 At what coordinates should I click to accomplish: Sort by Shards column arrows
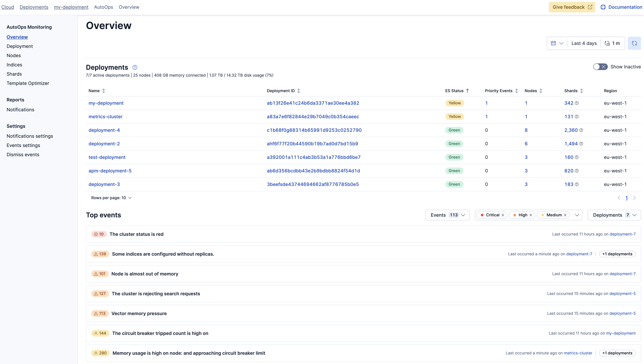582,91
